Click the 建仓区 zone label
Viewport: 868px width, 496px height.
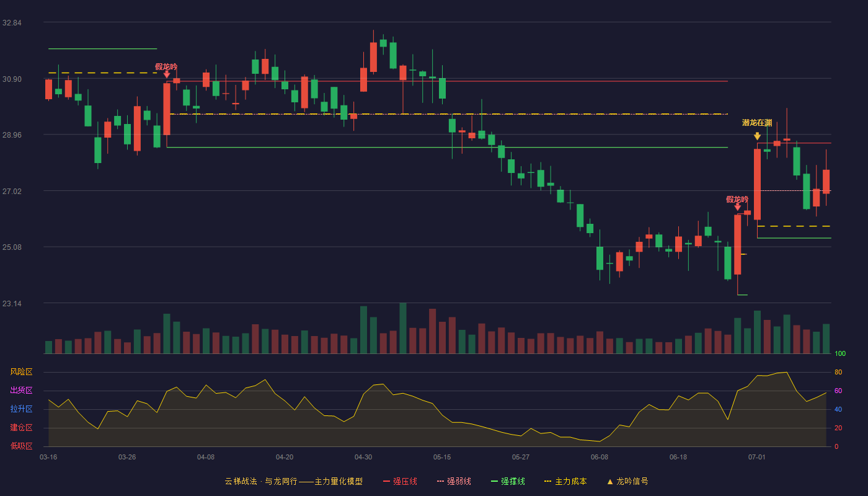click(21, 428)
